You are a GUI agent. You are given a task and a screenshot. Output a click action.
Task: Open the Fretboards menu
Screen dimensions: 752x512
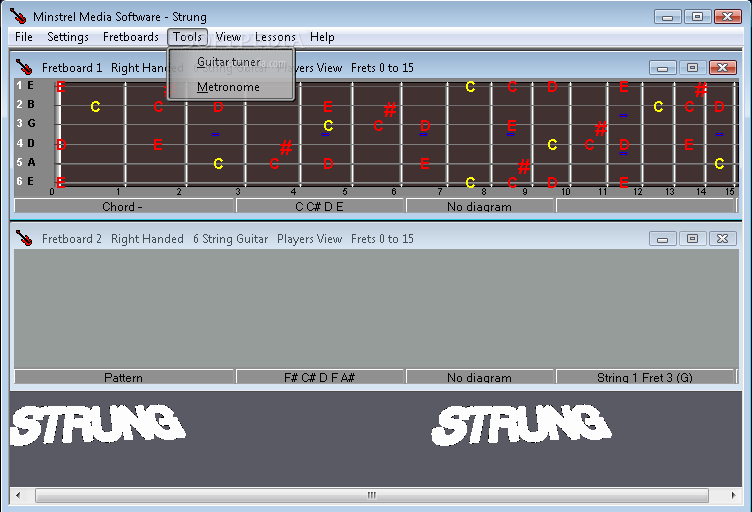130,37
